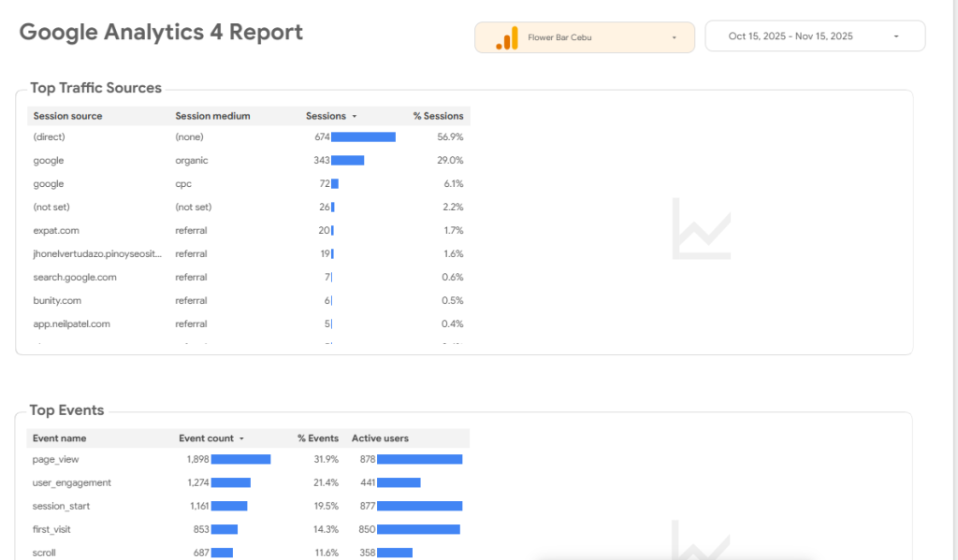The height and width of the screenshot is (560, 958).
Task: Open the date range dropdown arrow
Action: [896, 36]
